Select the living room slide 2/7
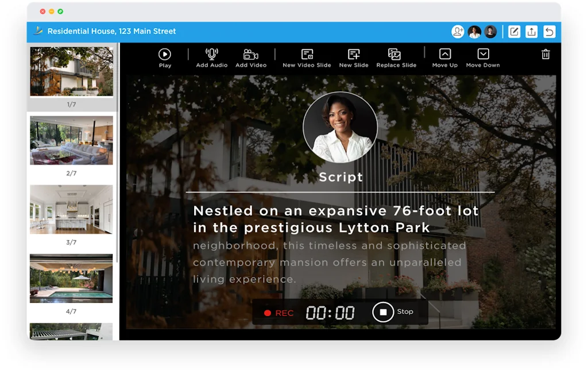 (71, 140)
